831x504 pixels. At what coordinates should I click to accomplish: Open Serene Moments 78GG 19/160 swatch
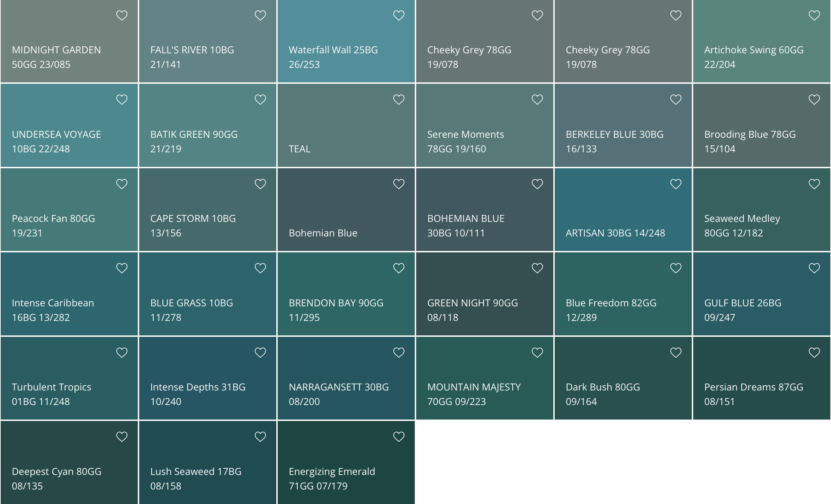tap(485, 125)
